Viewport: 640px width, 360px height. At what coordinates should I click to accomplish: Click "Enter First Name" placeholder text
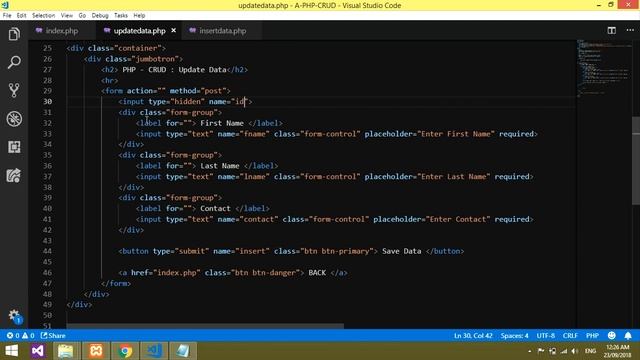(456, 134)
